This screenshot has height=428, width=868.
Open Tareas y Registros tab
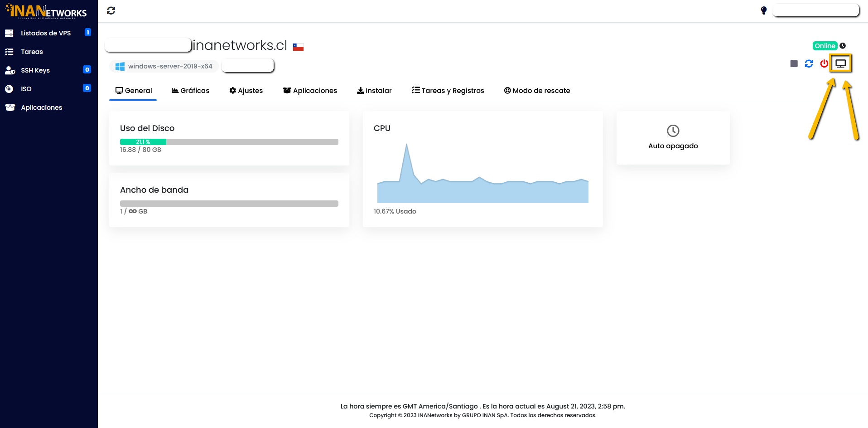(448, 91)
